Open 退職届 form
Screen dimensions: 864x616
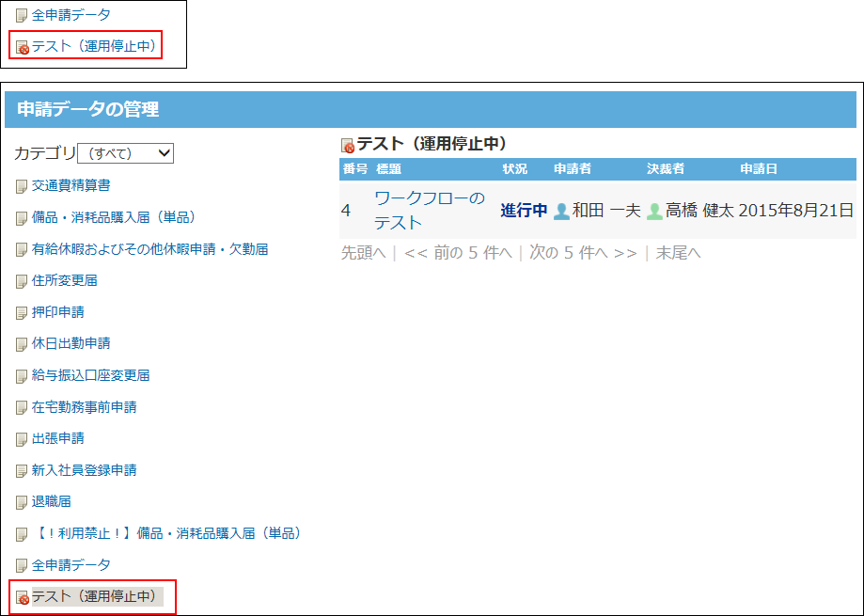pyautogui.click(x=52, y=501)
